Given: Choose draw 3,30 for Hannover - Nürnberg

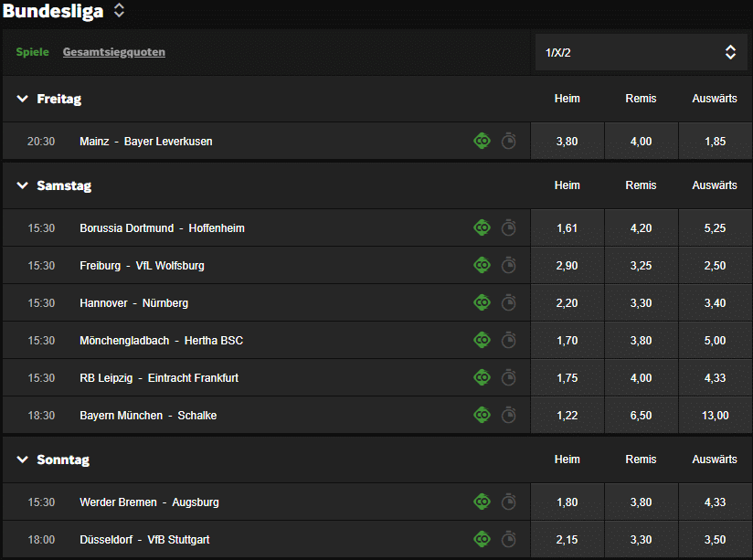Looking at the screenshot, I should (x=642, y=303).
